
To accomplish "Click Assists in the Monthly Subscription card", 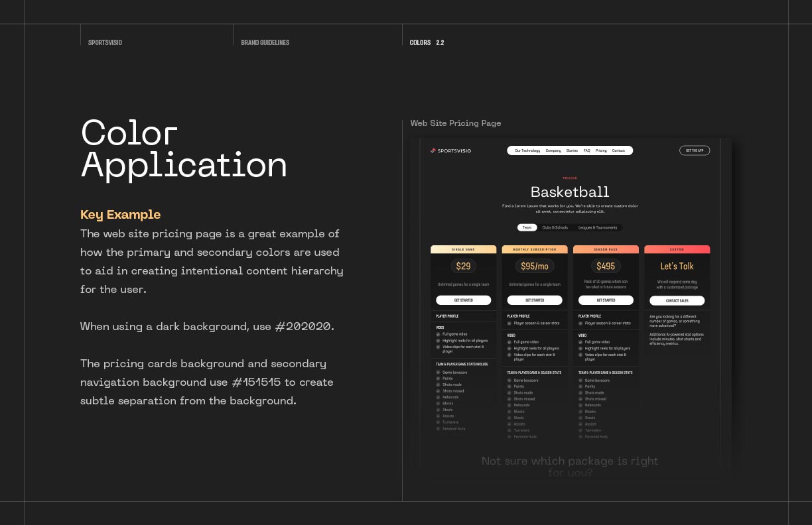I will point(519,424).
